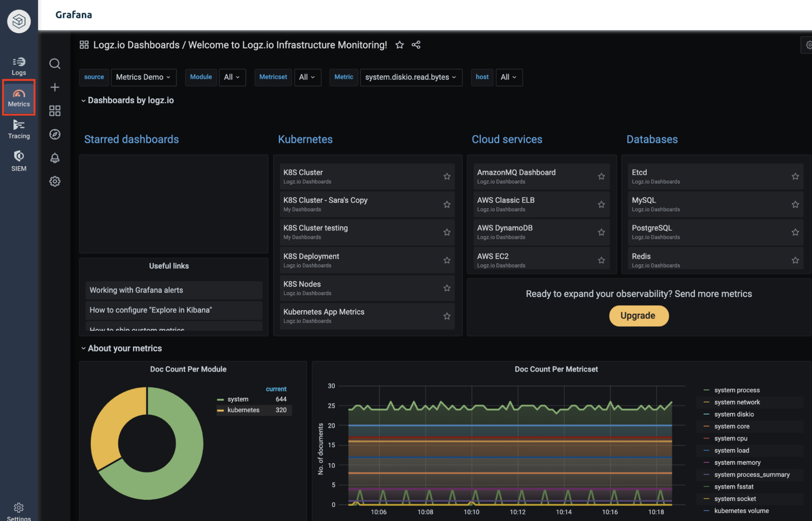The width and height of the screenshot is (812, 521).
Task: Open Working with Grafana alerts link
Action: coord(174,290)
